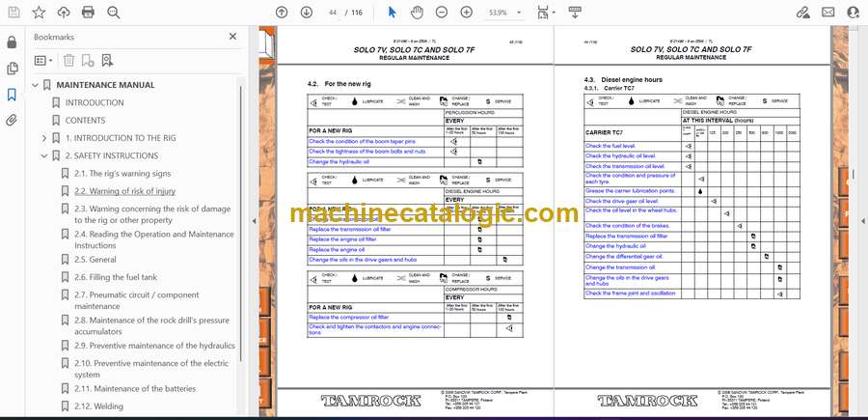Follow link Check the tightness of the boom bolts and nuts
The height and width of the screenshot is (420, 868).
(367, 152)
